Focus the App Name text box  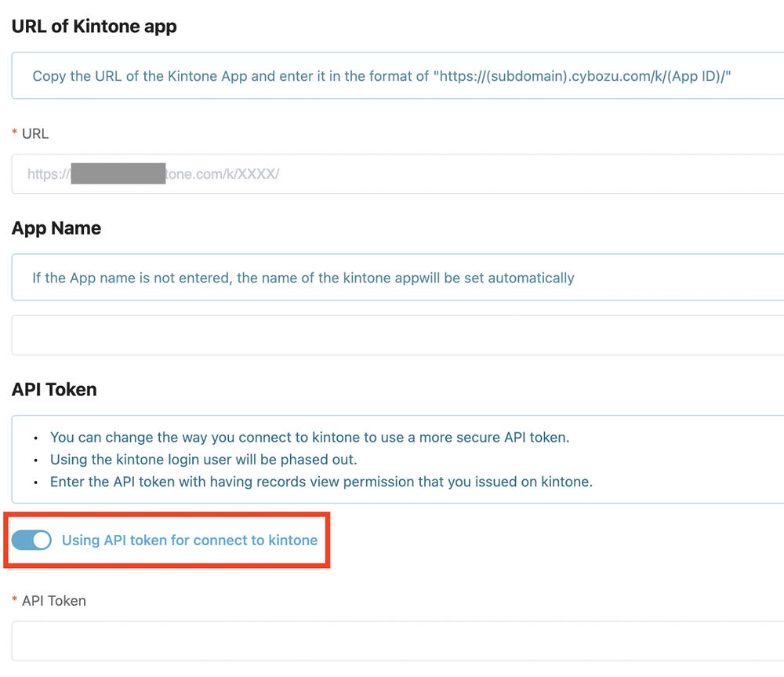(x=398, y=335)
